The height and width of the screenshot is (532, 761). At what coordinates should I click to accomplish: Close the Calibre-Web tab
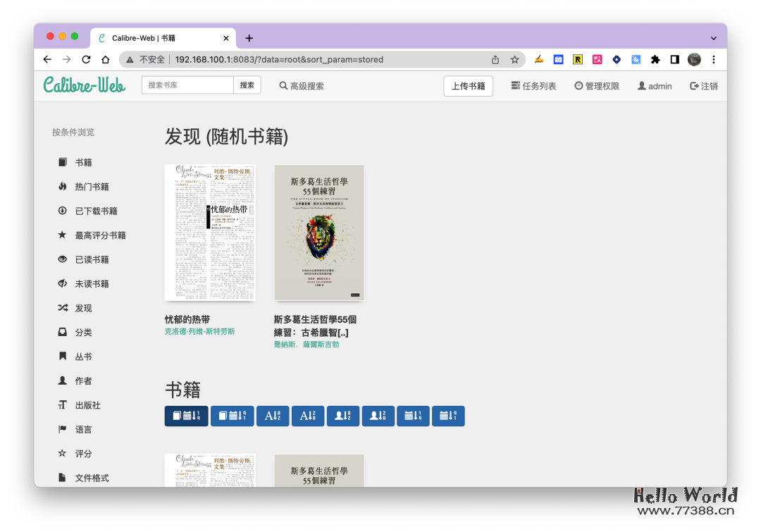click(225, 38)
